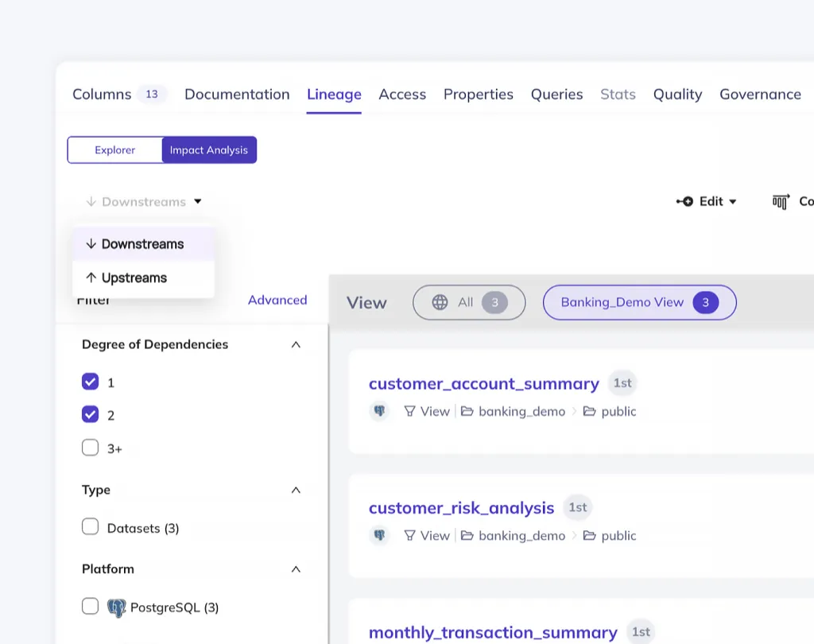Open the customer_account_summary link

click(483, 383)
